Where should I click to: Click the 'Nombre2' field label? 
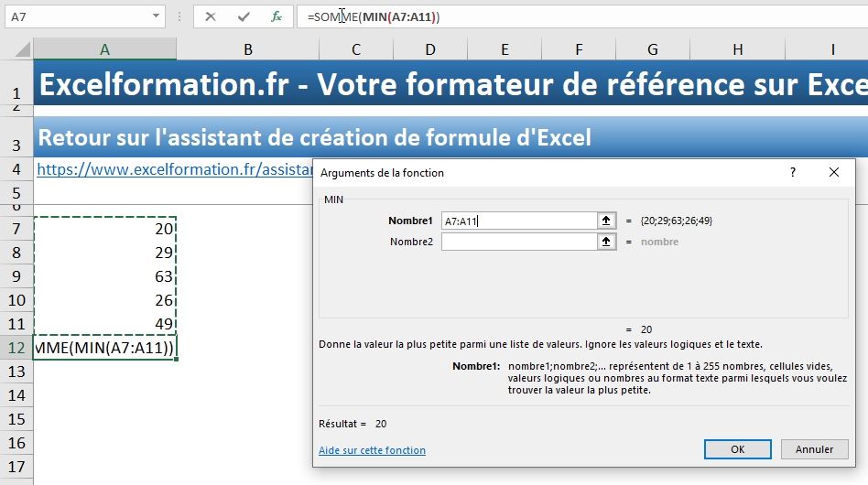411,242
